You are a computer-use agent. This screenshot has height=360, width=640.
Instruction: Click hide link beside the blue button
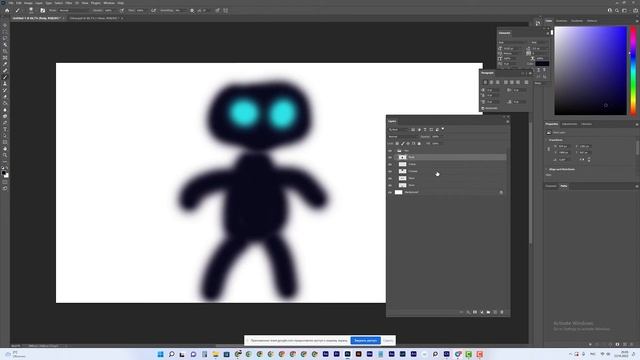tap(388, 340)
